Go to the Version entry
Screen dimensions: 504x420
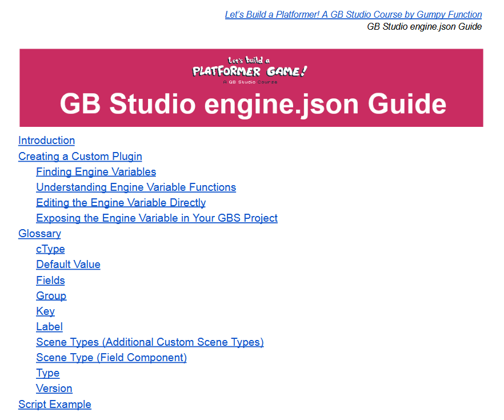pos(54,388)
